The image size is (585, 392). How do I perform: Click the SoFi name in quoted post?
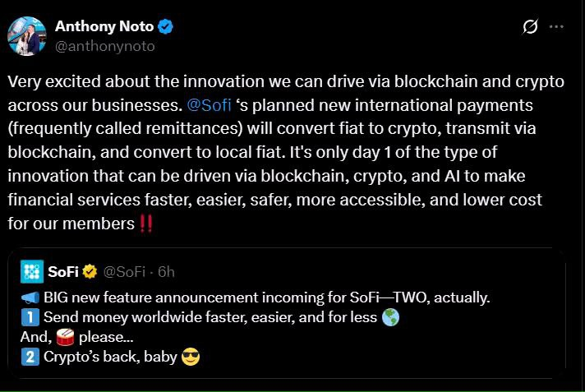tap(63, 272)
